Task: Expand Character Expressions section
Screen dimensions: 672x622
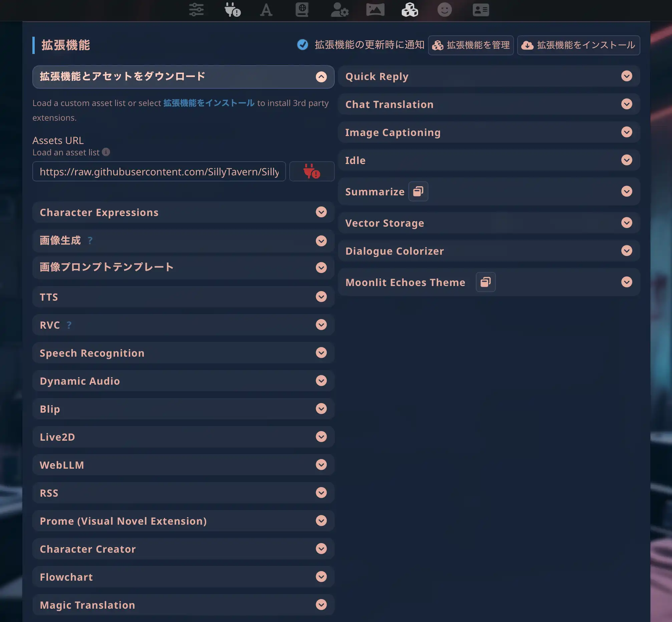Action: coord(321,212)
